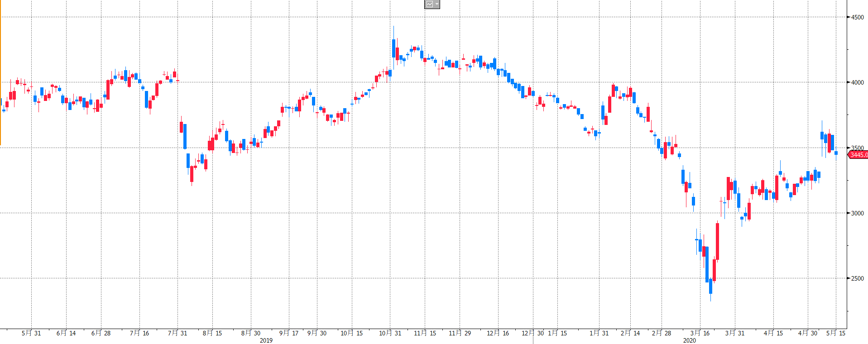Click the line chart type icon
The image size is (868, 344).
coord(429,4)
